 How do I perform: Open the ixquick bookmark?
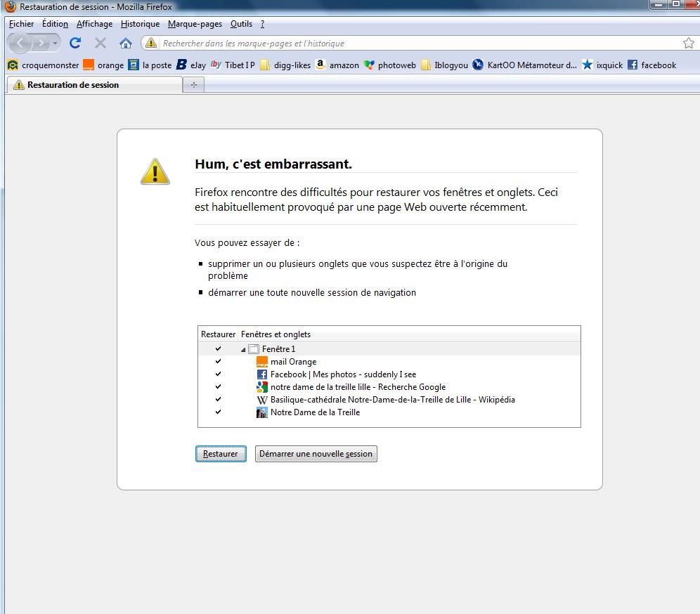(x=602, y=65)
